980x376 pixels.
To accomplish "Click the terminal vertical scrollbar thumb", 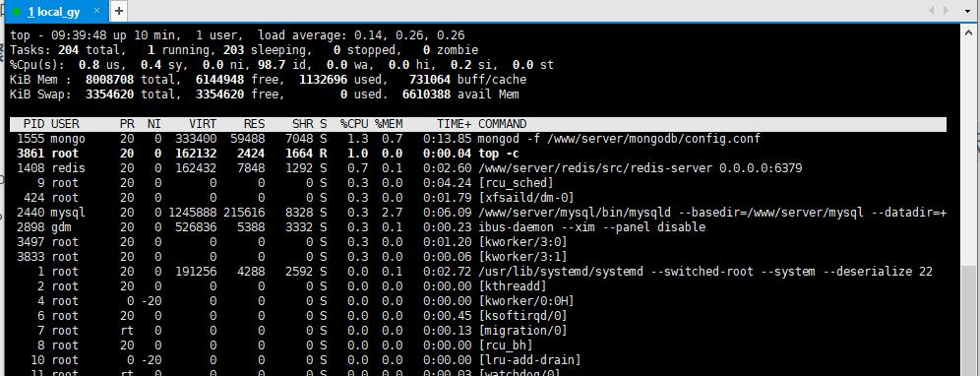I will (x=968, y=320).
